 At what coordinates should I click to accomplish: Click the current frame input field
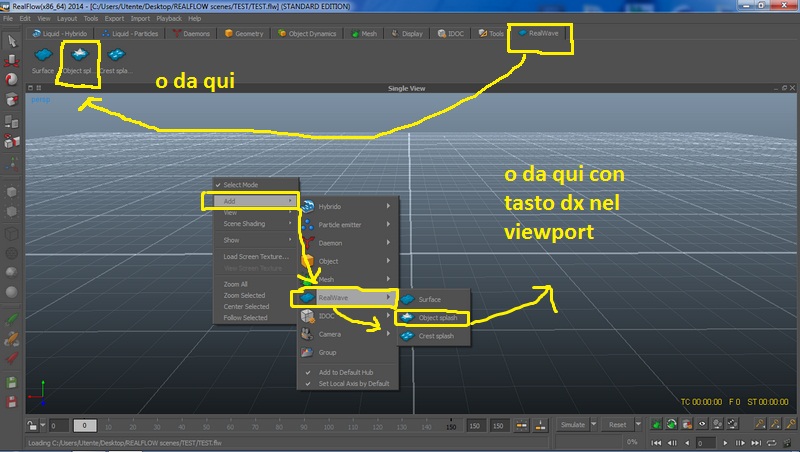(705, 443)
